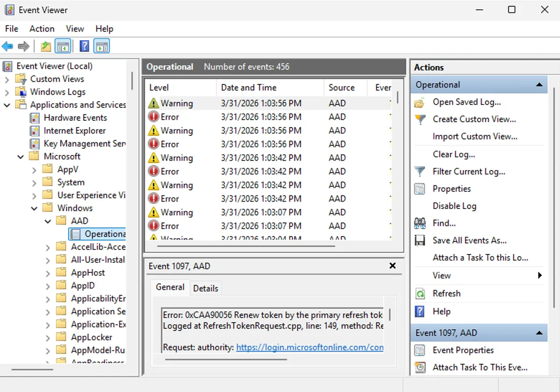This screenshot has height=392, width=560.
Task: Open the login.microsoftonline.com authority link
Action: coord(309,347)
